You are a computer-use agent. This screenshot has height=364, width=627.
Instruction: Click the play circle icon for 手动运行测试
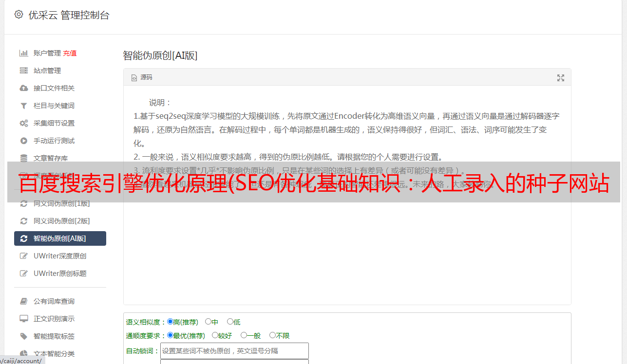click(x=23, y=141)
